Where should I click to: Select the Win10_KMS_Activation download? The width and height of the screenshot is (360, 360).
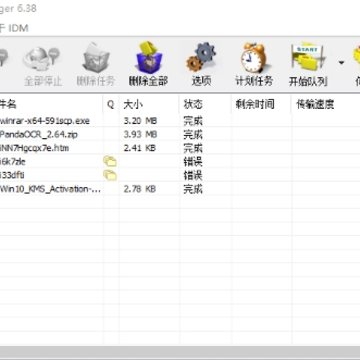[50, 189]
